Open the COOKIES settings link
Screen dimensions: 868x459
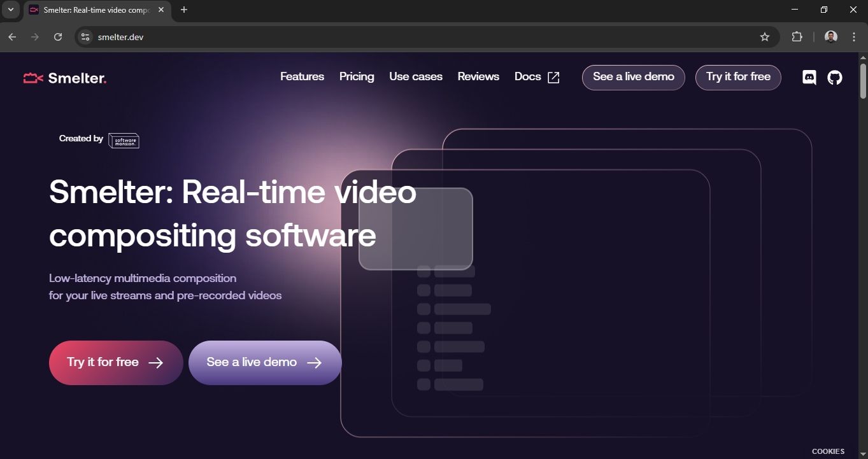tap(828, 451)
